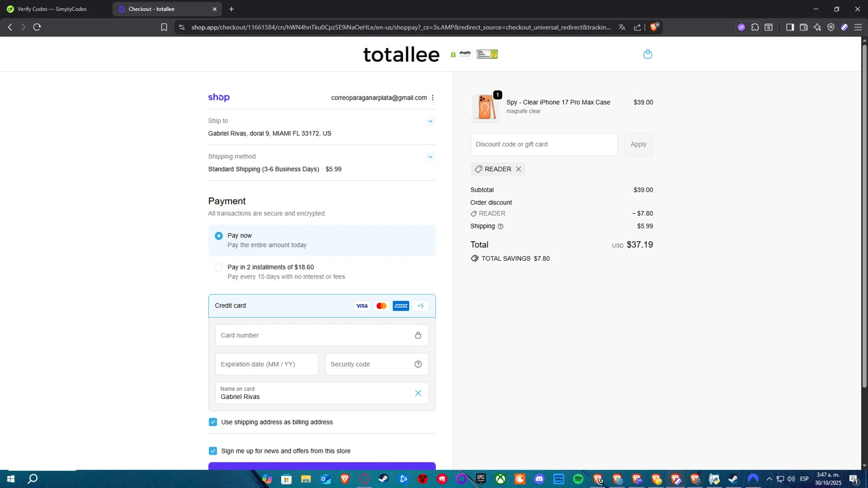Open the Xbox app in taskbar

(501, 479)
